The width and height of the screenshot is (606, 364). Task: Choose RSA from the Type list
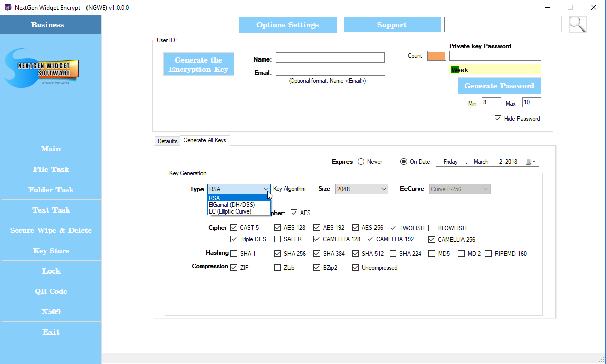[239, 198]
